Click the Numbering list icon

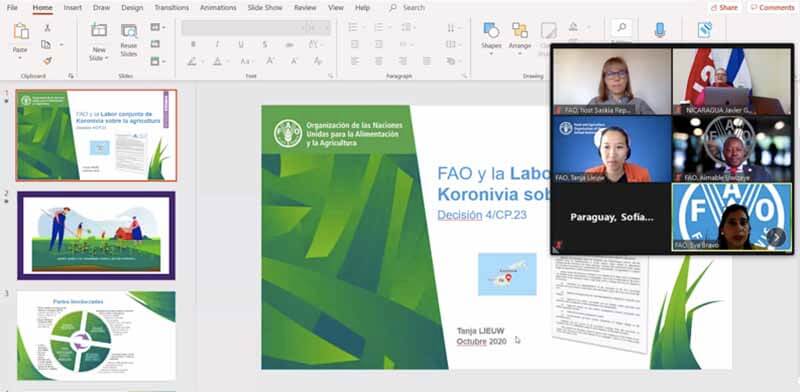379,28
